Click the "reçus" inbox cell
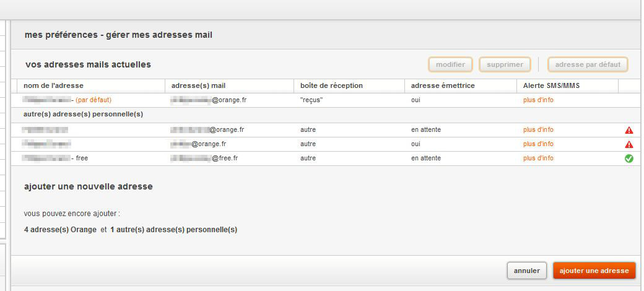Viewport: 644px width, 291px height. (x=312, y=100)
